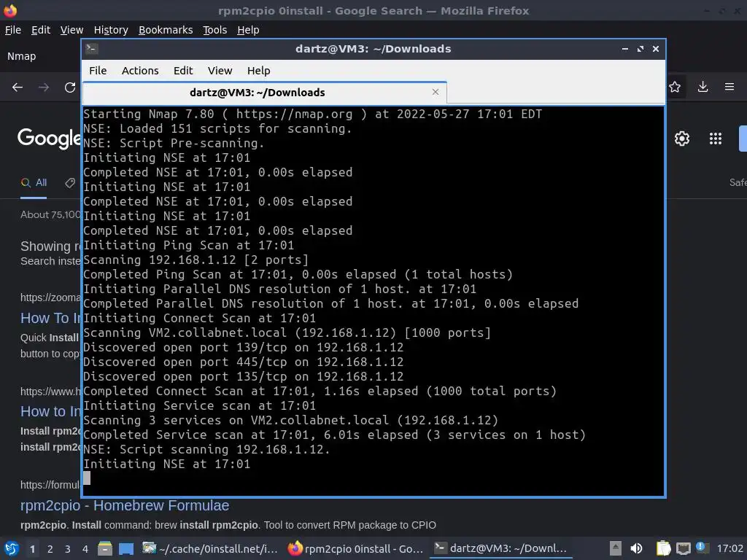Image resolution: width=747 pixels, height=560 pixels.
Task: Click the terminal cursor block
Action: (x=87, y=478)
